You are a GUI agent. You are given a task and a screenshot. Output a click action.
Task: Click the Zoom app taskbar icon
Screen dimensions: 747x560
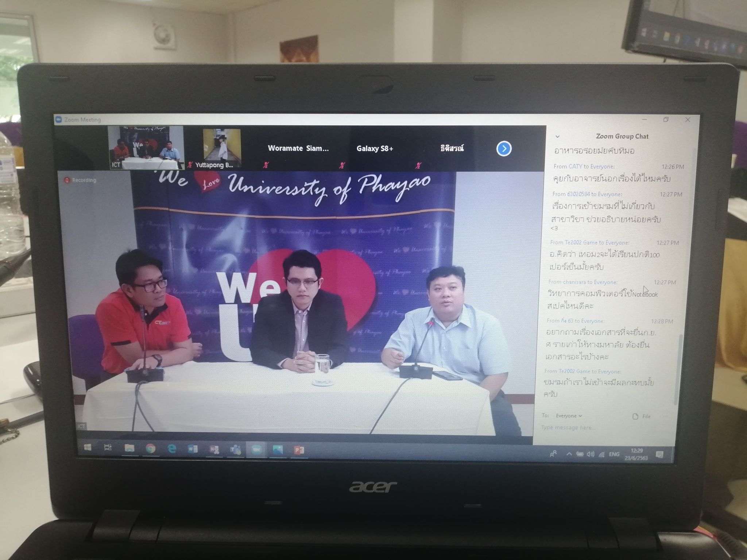[x=256, y=450]
